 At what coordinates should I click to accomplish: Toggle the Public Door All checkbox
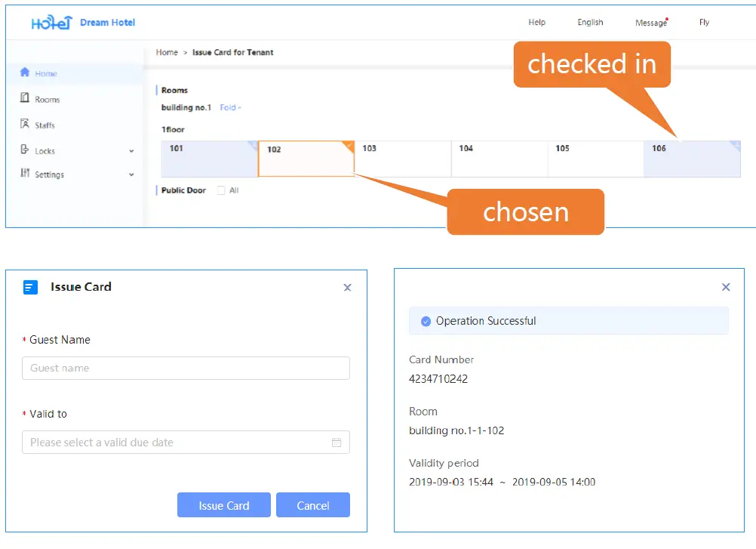tap(221, 190)
